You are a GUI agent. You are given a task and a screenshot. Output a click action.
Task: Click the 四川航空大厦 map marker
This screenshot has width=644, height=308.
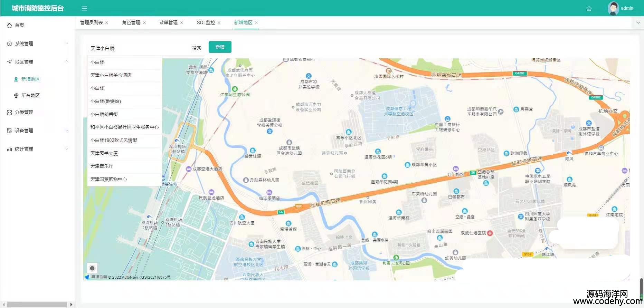242,217
